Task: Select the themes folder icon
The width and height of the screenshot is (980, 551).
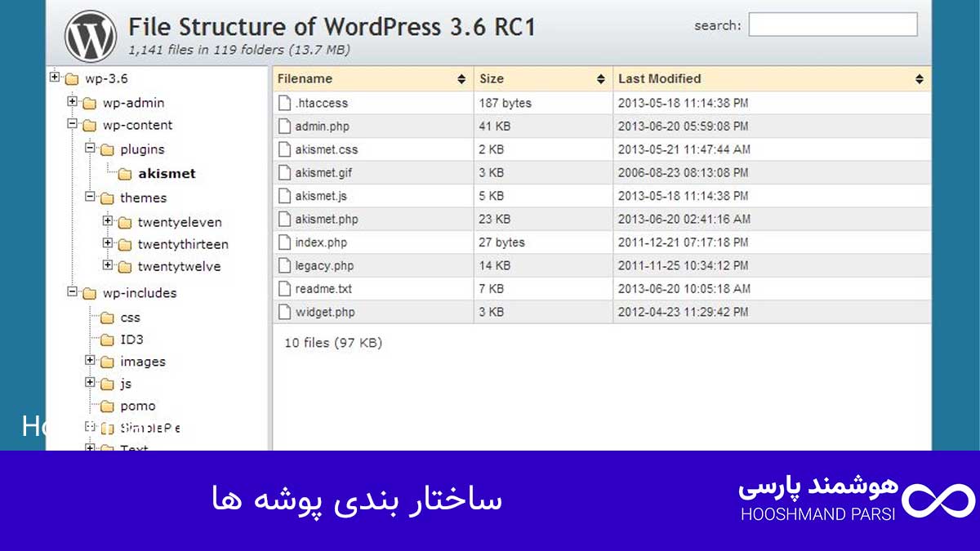Action: pos(107,198)
